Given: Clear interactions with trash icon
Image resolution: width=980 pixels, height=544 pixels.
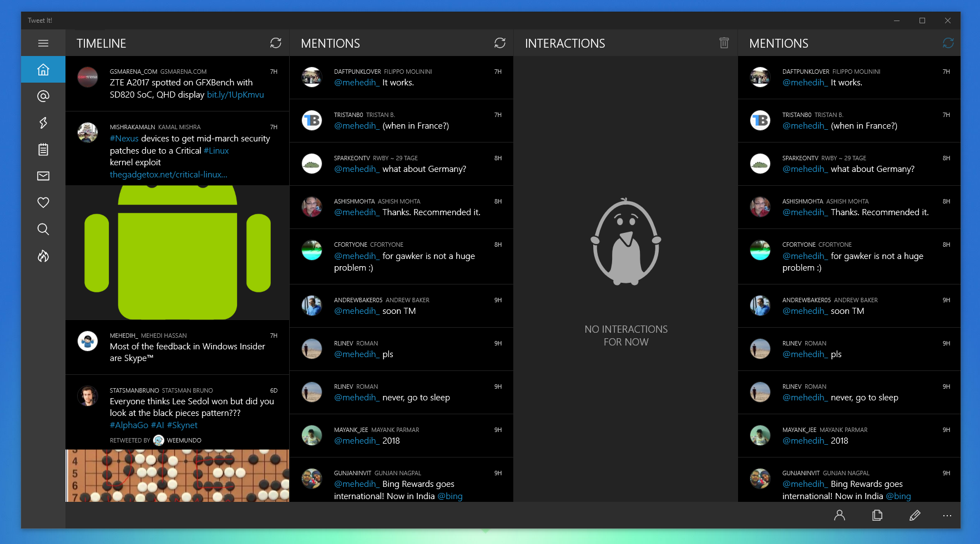Looking at the screenshot, I should click(x=724, y=43).
